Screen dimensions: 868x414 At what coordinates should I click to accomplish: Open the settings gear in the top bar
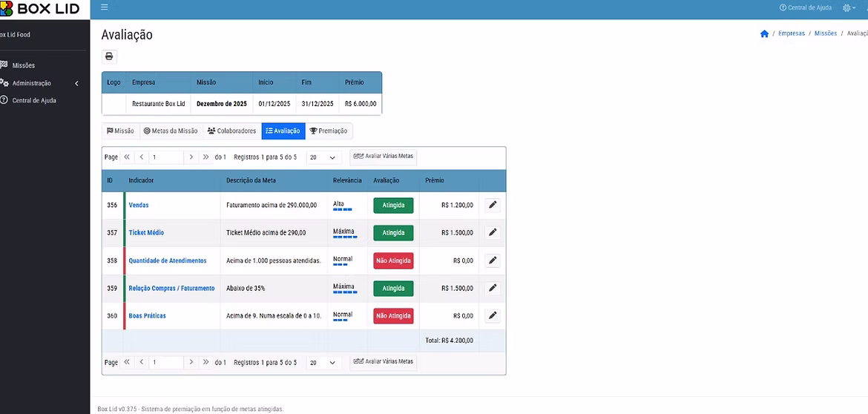click(x=847, y=7)
